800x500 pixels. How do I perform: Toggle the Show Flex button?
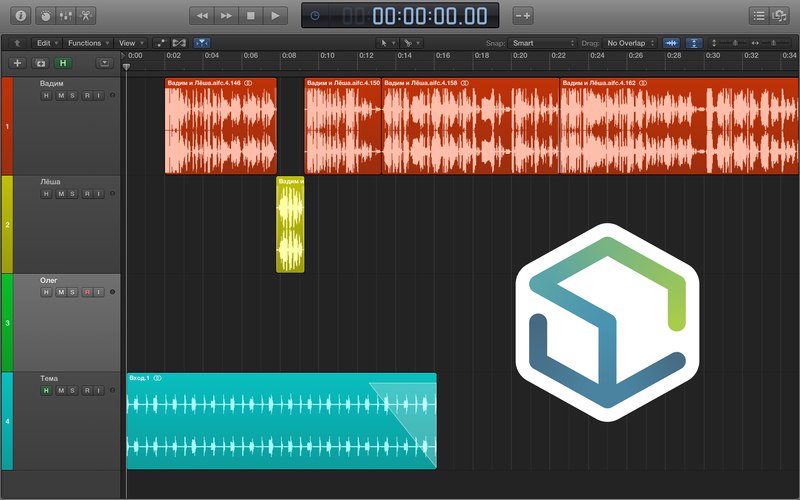coord(179,43)
